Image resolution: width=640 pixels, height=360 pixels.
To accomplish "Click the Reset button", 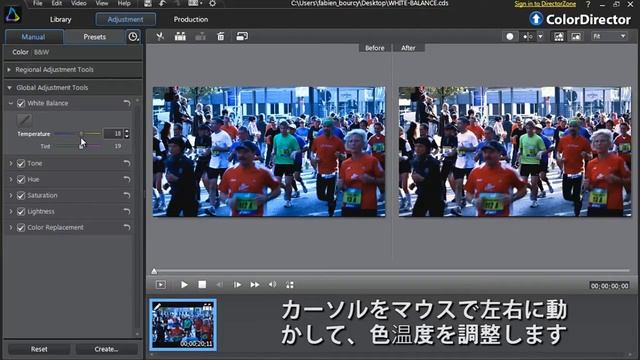I will coord(39,349).
